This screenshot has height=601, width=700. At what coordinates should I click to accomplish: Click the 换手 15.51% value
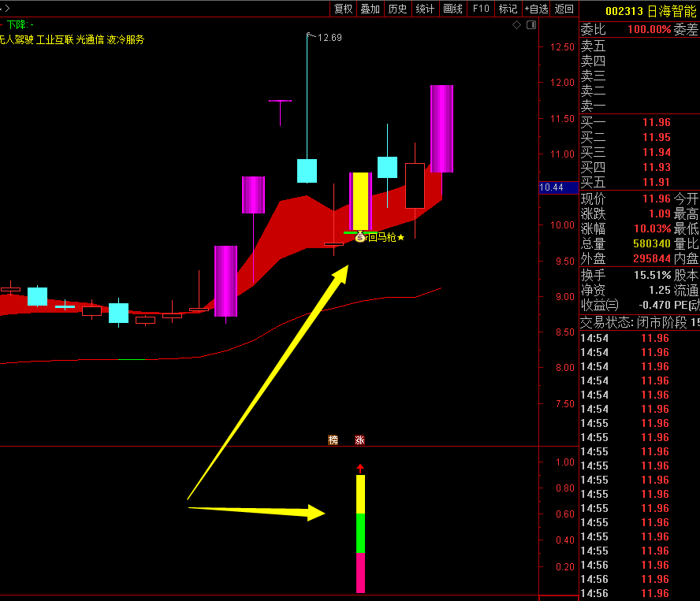(x=652, y=275)
